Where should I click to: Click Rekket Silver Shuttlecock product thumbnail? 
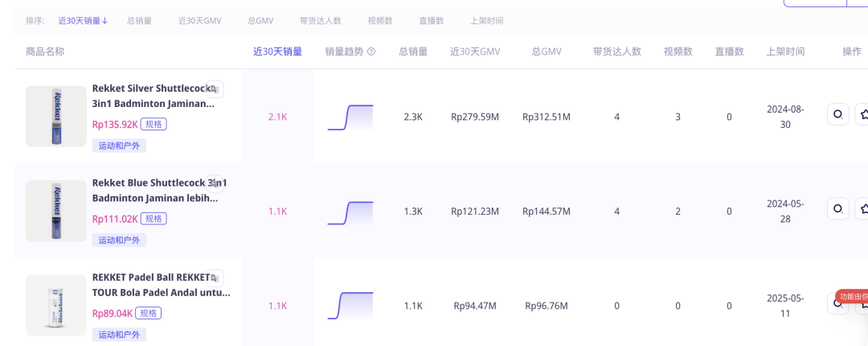pos(56,117)
